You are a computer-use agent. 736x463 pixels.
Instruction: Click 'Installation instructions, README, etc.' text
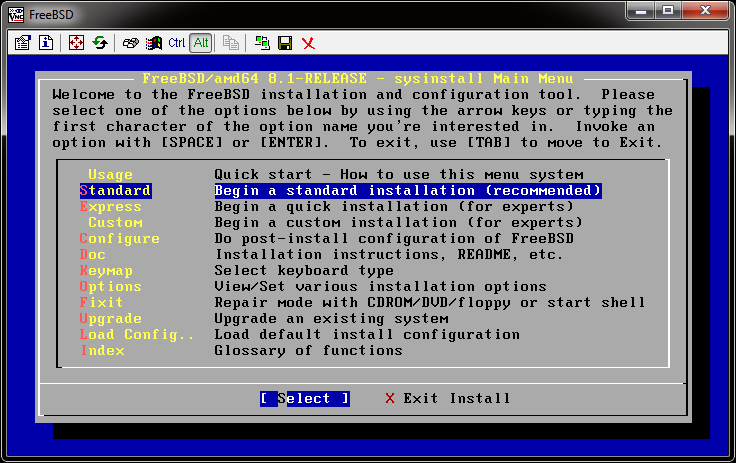[389, 255]
